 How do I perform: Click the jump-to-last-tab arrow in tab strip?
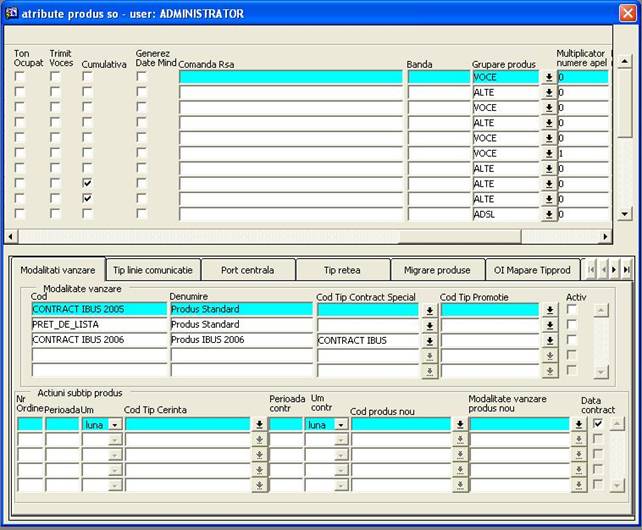[x=627, y=270]
